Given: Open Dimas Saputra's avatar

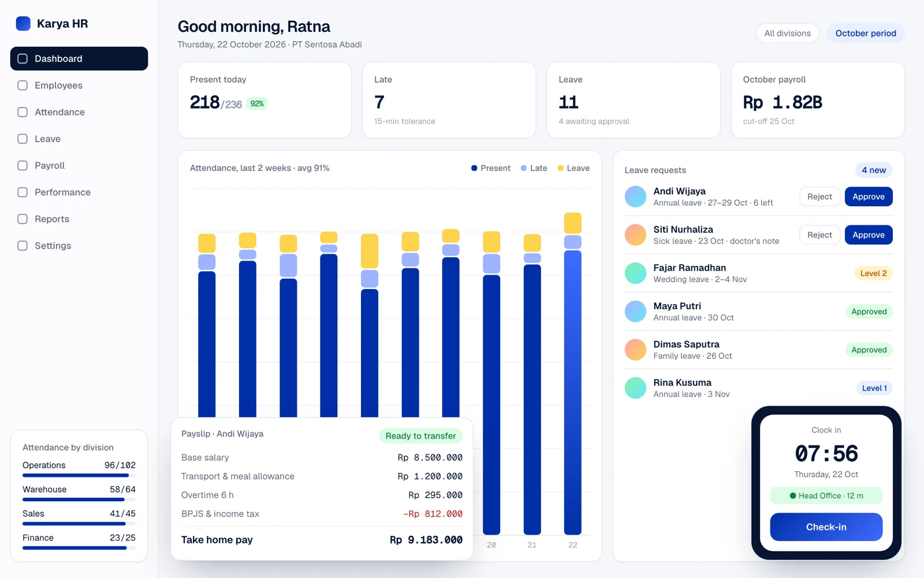Looking at the screenshot, I should tap(635, 350).
